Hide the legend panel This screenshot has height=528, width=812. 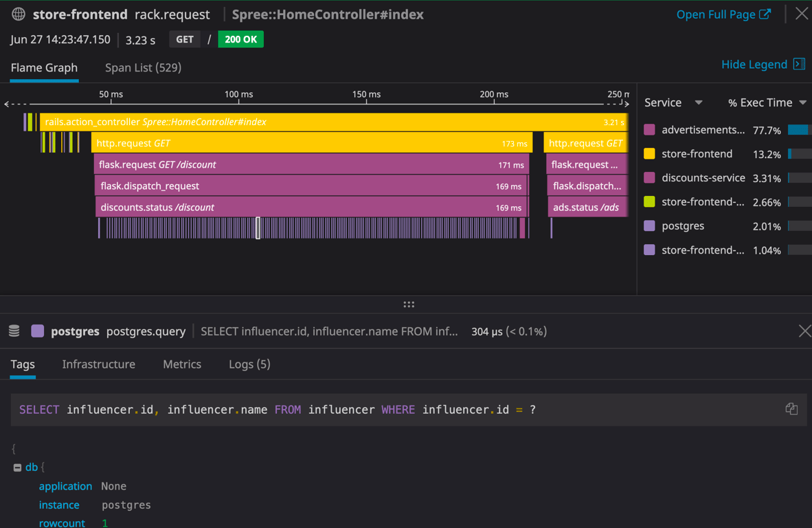coord(763,64)
